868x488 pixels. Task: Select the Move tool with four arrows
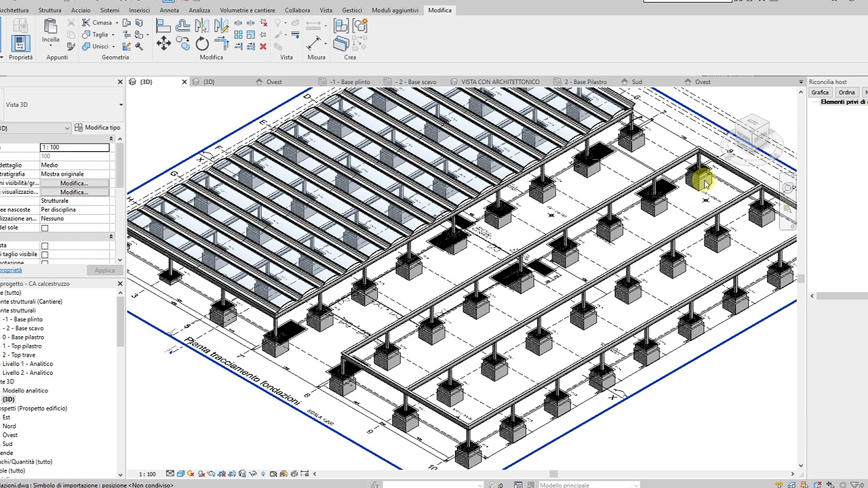(x=163, y=44)
